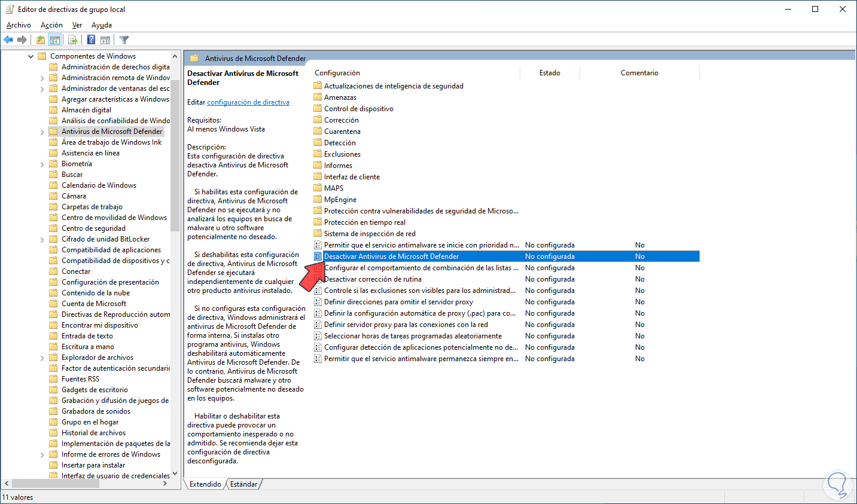
Task: Select Almacén digital in the tree
Action: coord(86,110)
